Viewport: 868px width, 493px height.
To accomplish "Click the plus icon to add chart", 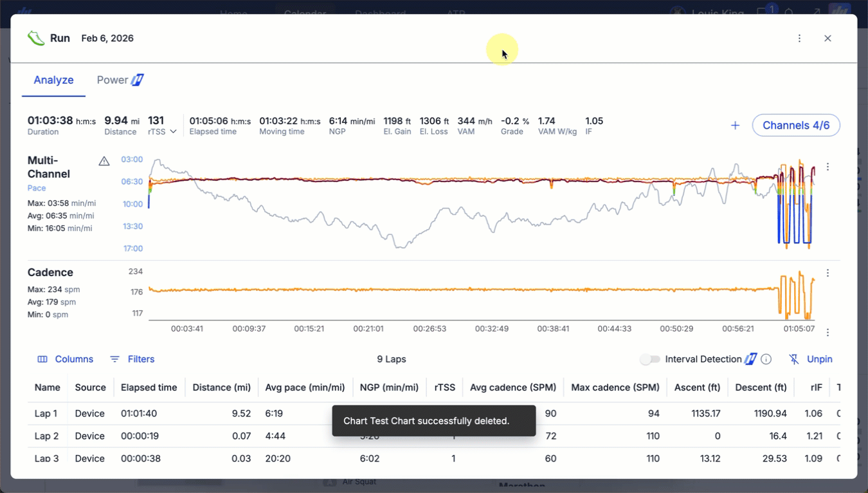I will point(735,126).
